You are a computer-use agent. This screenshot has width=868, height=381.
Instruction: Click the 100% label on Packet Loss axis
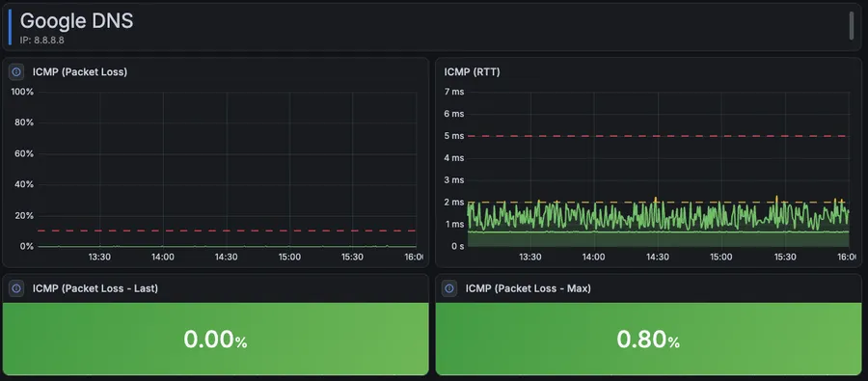point(23,92)
